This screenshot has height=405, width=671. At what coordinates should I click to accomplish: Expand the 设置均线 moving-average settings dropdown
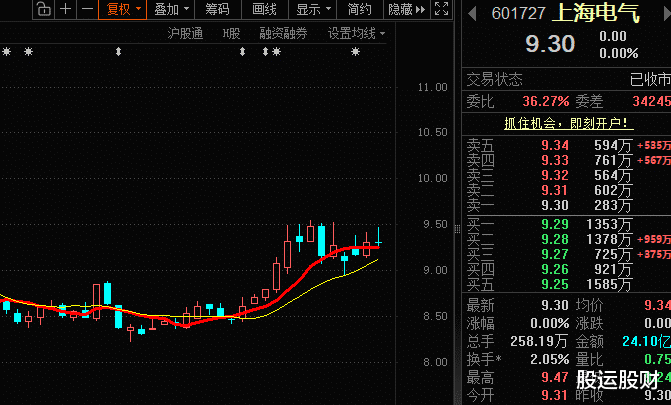point(356,33)
